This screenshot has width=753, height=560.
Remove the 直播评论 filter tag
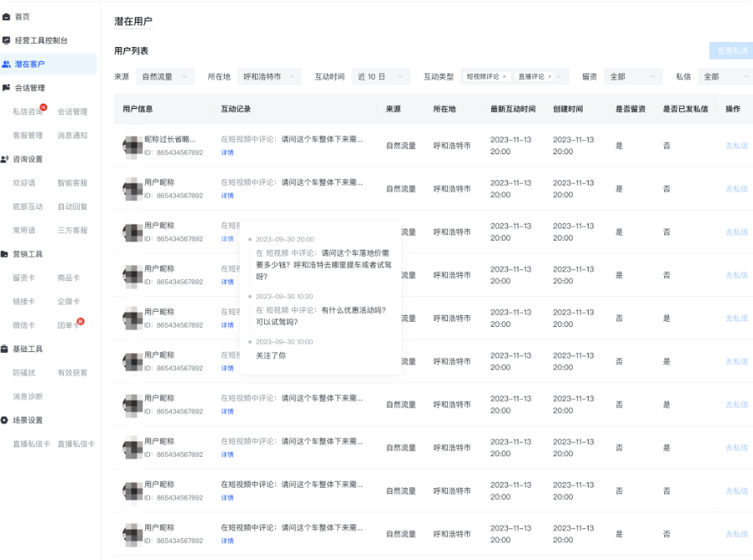pyautogui.click(x=550, y=76)
